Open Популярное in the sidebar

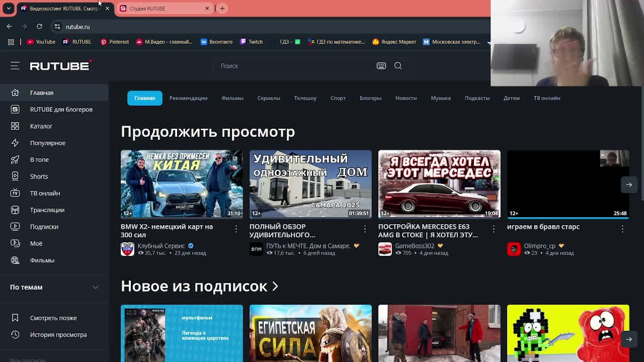pyautogui.click(x=54, y=143)
